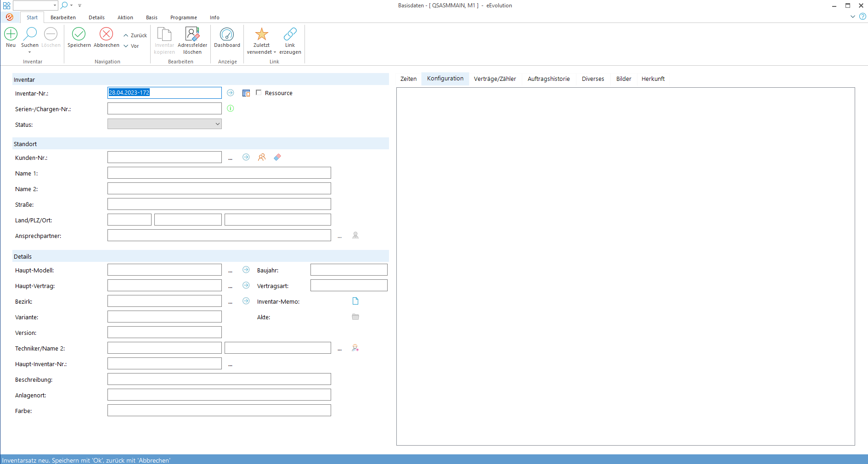Click the green info icon by Serien-/Chargen-Nr.
The width and height of the screenshot is (868, 464).
[231, 108]
